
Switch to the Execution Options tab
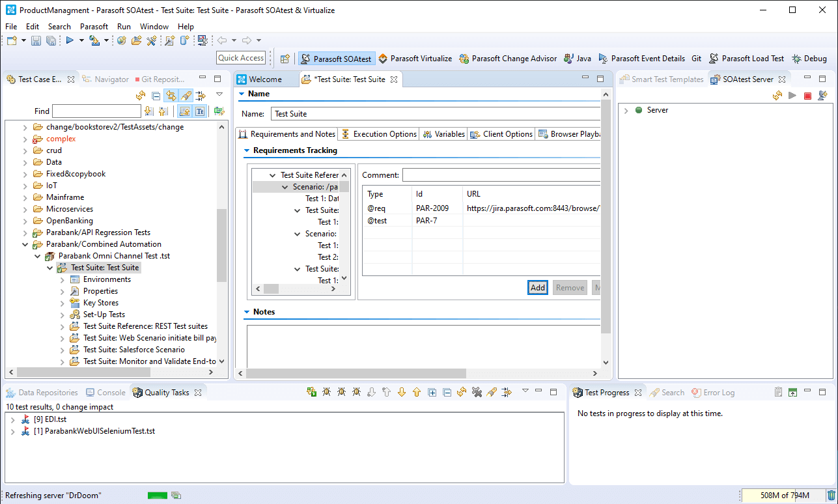tap(379, 134)
